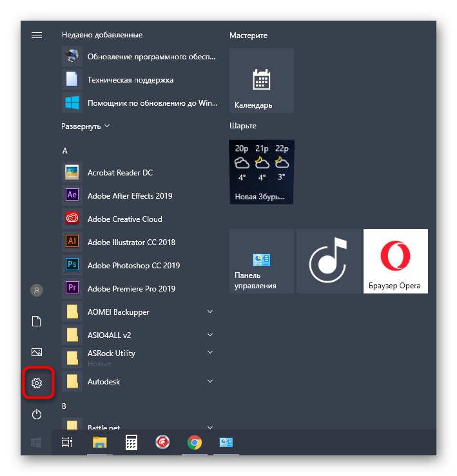Click the letter B group header
The width and height of the screenshot is (457, 476).
64,406
